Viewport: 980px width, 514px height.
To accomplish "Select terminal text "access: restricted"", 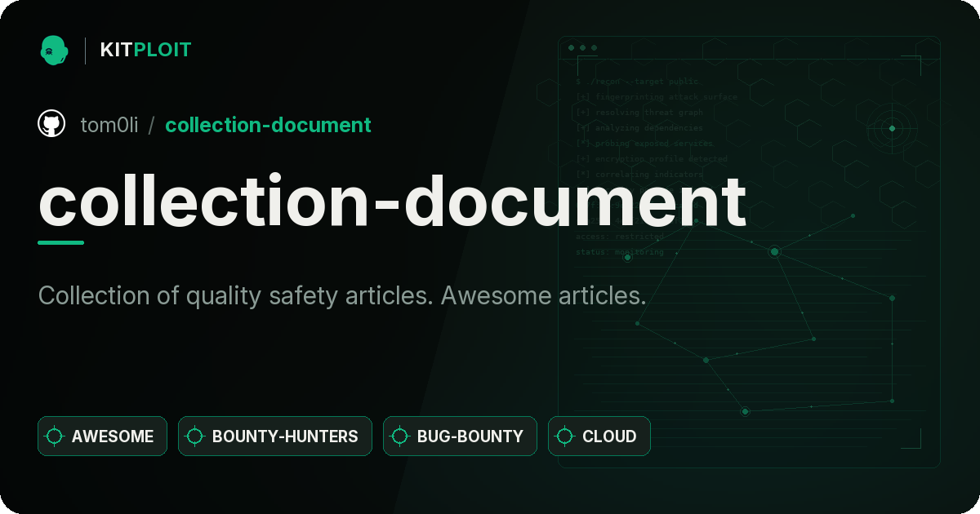I will 620,237.
